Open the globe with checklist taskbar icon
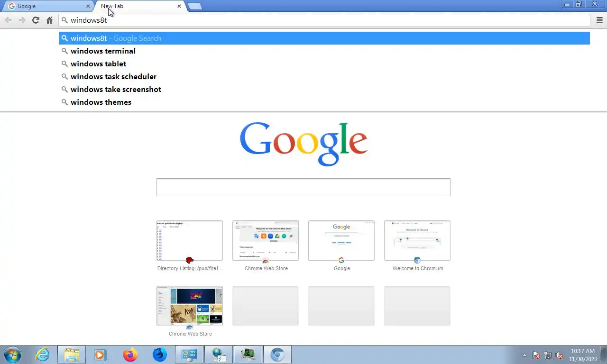Image resolution: width=607 pixels, height=364 pixels. (x=219, y=355)
